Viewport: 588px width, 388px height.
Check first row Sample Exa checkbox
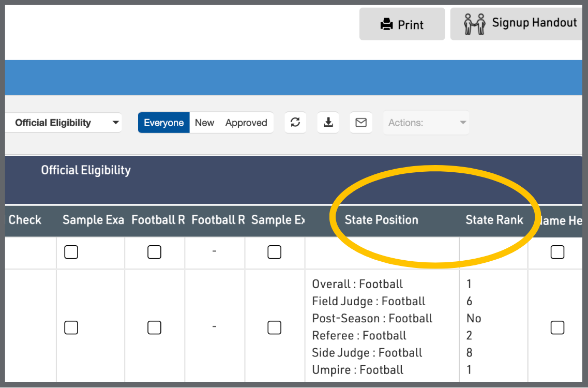tap(71, 252)
